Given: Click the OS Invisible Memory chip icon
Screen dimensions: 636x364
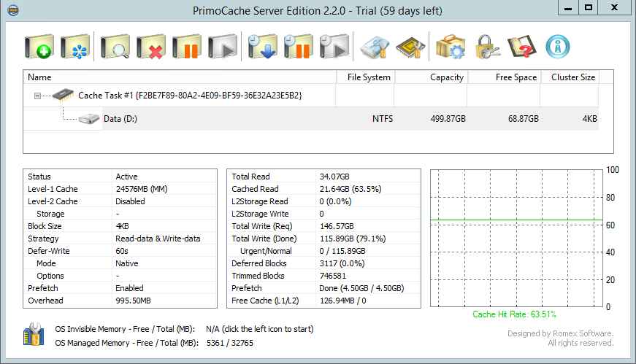Looking at the screenshot, I should point(34,336).
